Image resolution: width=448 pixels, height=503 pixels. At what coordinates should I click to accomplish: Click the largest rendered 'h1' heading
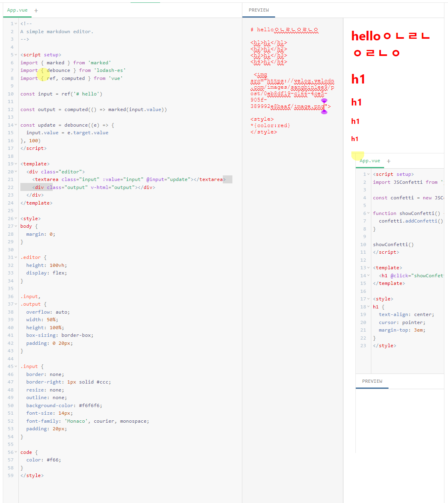(x=358, y=79)
